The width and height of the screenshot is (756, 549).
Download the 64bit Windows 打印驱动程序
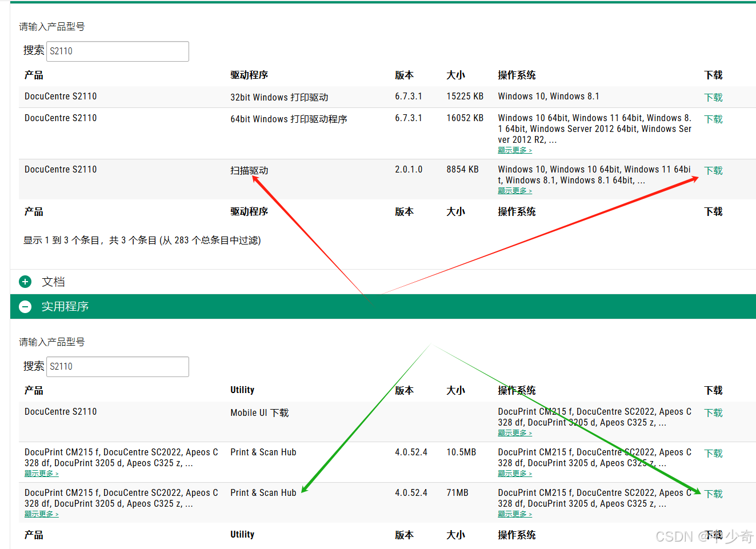[713, 119]
